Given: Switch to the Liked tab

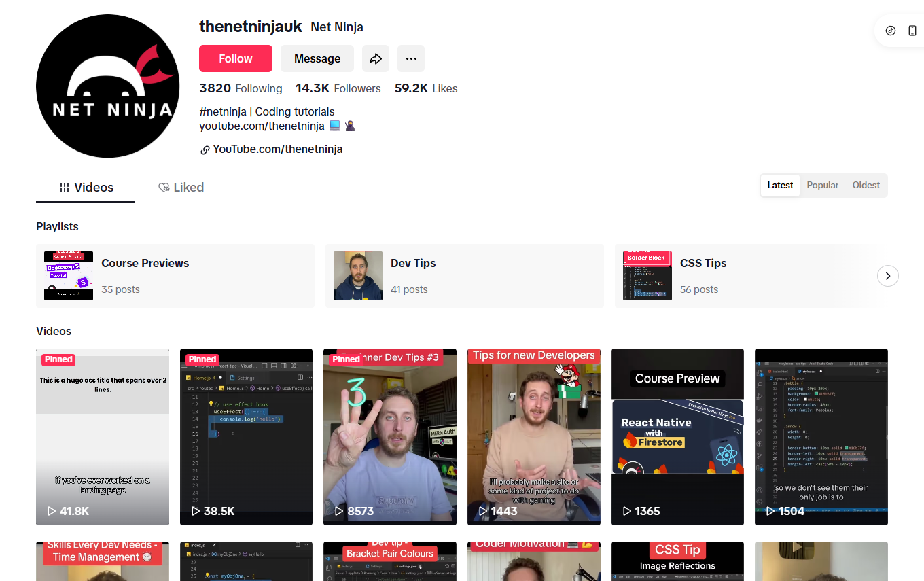Looking at the screenshot, I should click(x=181, y=188).
